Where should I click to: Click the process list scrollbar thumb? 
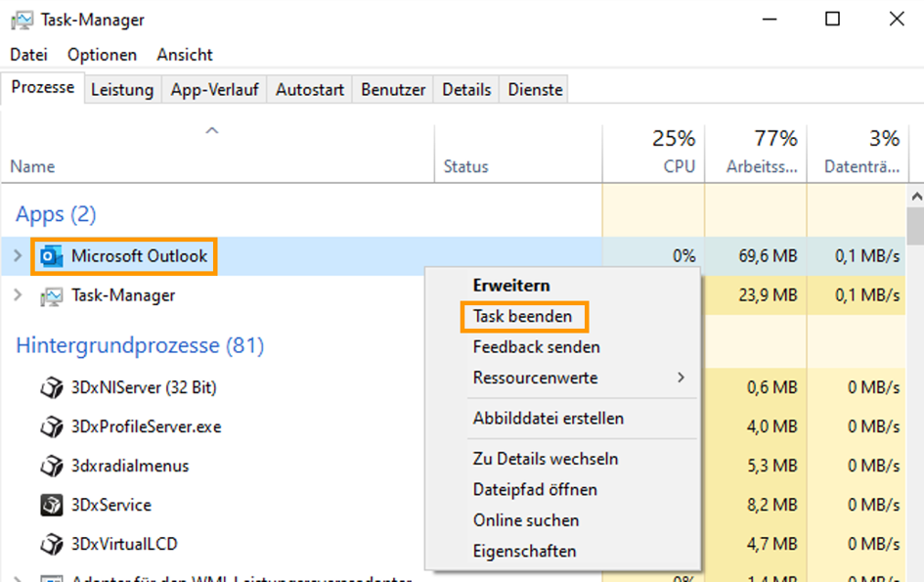pyautogui.click(x=916, y=226)
